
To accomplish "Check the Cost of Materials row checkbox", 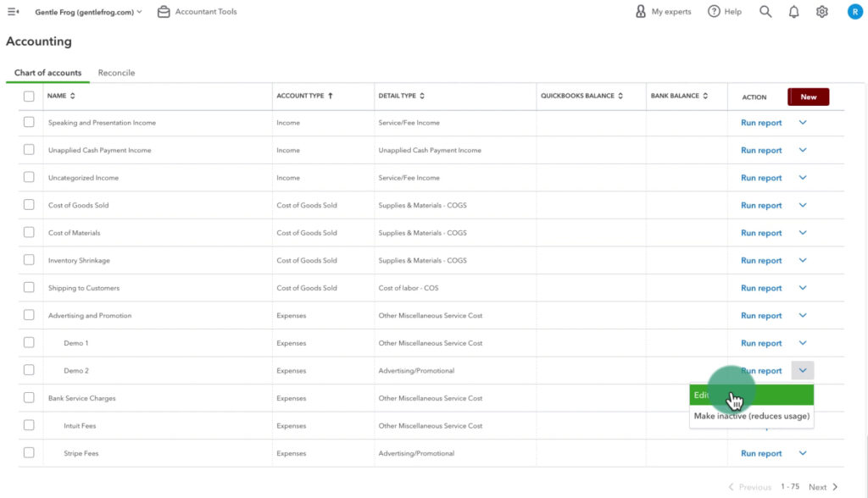I will tap(29, 232).
